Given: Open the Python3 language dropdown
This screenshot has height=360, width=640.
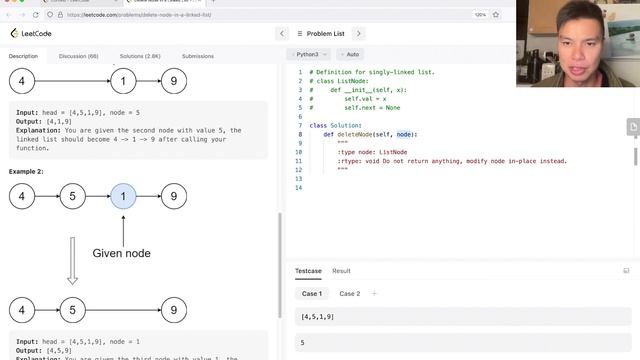Looking at the screenshot, I should pos(309,54).
